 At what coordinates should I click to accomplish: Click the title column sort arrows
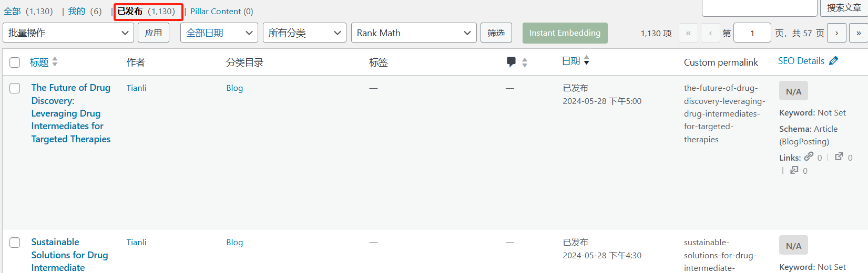click(x=55, y=62)
